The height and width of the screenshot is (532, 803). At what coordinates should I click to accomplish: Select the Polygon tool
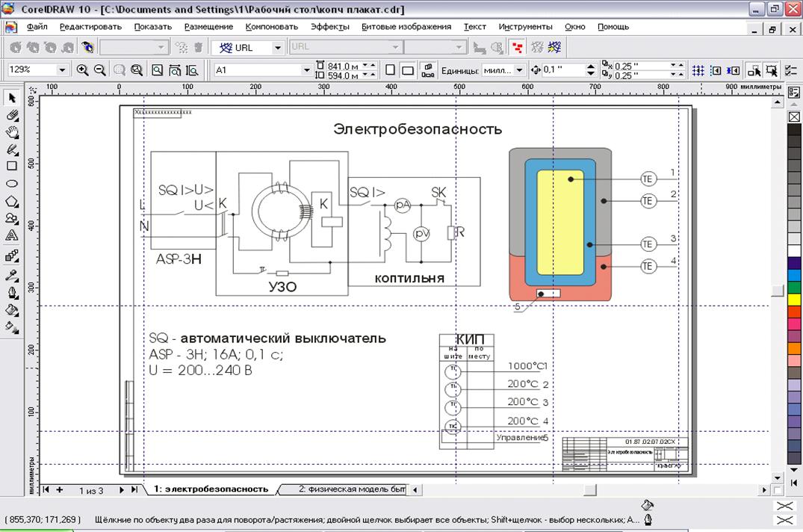point(12,201)
